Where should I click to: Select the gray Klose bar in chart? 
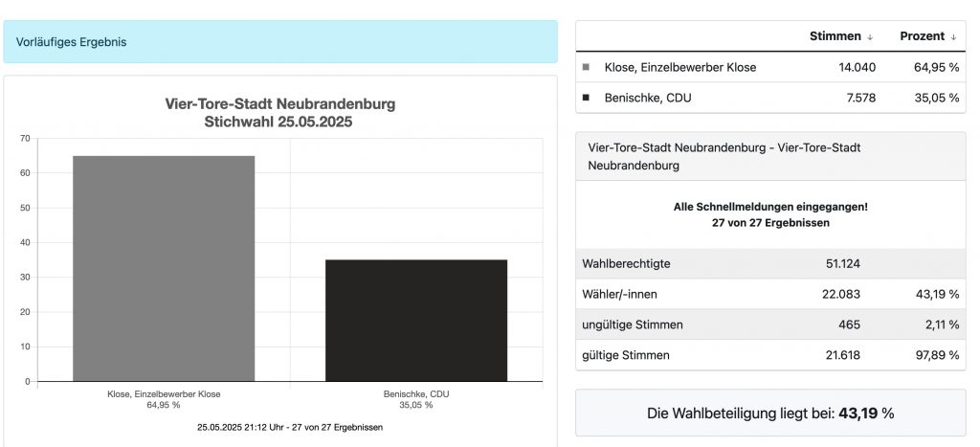pyautogui.click(x=164, y=268)
